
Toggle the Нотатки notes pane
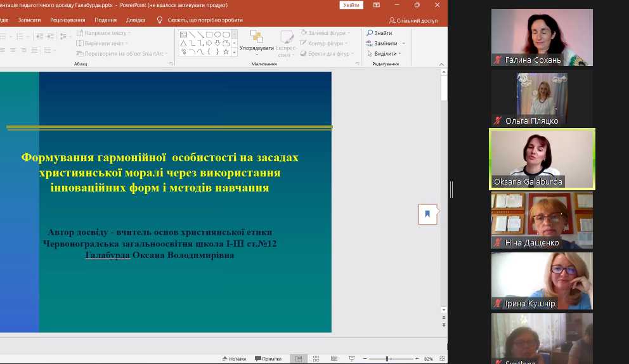234,359
